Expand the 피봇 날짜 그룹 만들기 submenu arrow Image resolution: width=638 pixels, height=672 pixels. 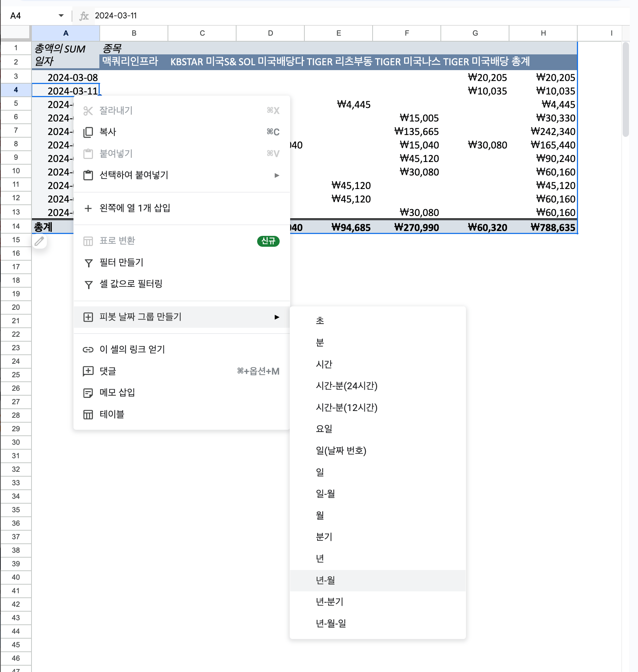277,317
